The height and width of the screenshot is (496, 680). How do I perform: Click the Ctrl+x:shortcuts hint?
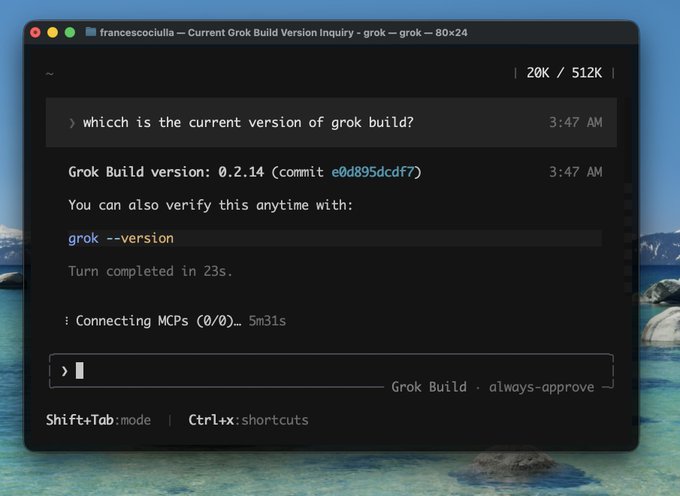[248, 420]
